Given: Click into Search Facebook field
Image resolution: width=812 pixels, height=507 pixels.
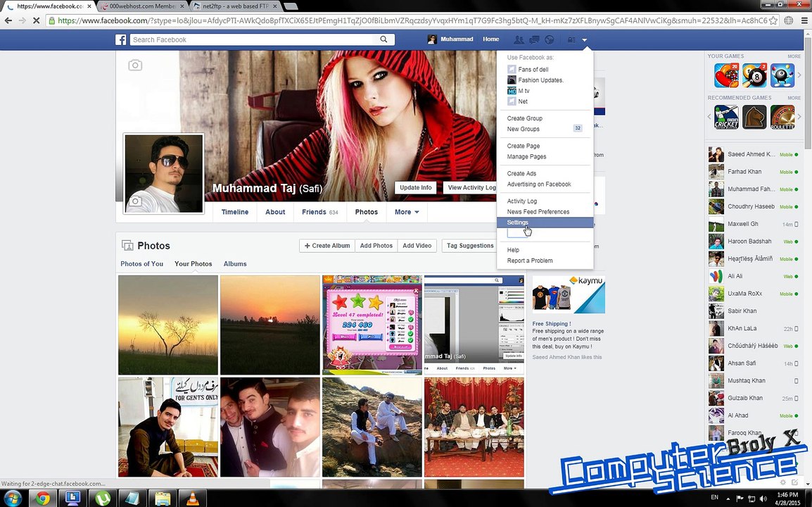Looking at the screenshot, I should pos(254,39).
